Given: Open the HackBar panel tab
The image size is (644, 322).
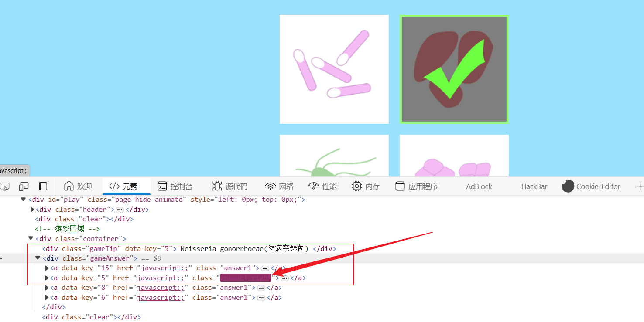Looking at the screenshot, I should [534, 186].
